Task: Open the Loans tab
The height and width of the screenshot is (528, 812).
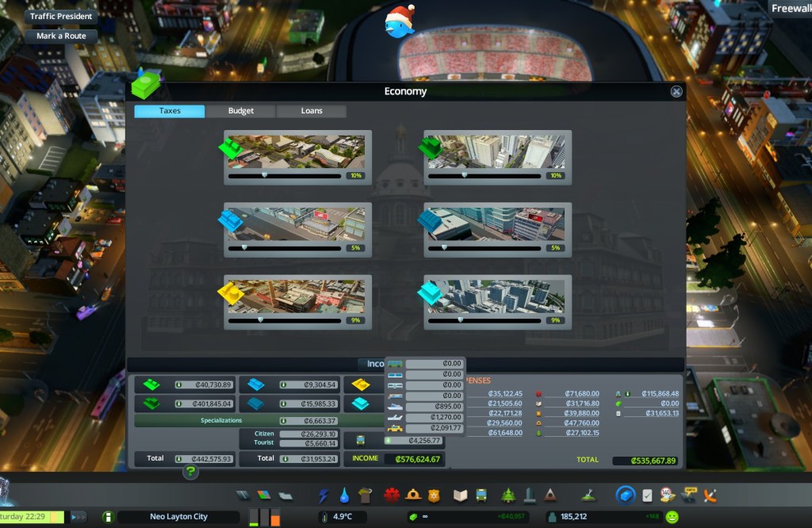Action: [x=312, y=111]
